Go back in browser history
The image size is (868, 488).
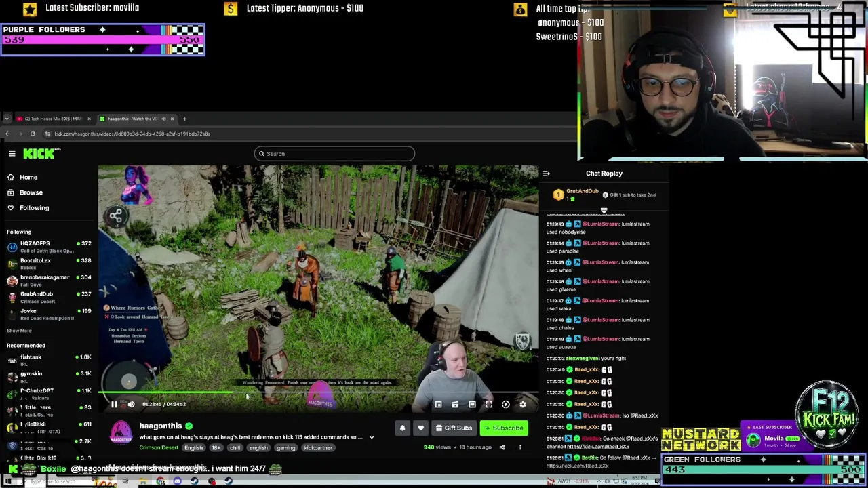tap(7, 134)
